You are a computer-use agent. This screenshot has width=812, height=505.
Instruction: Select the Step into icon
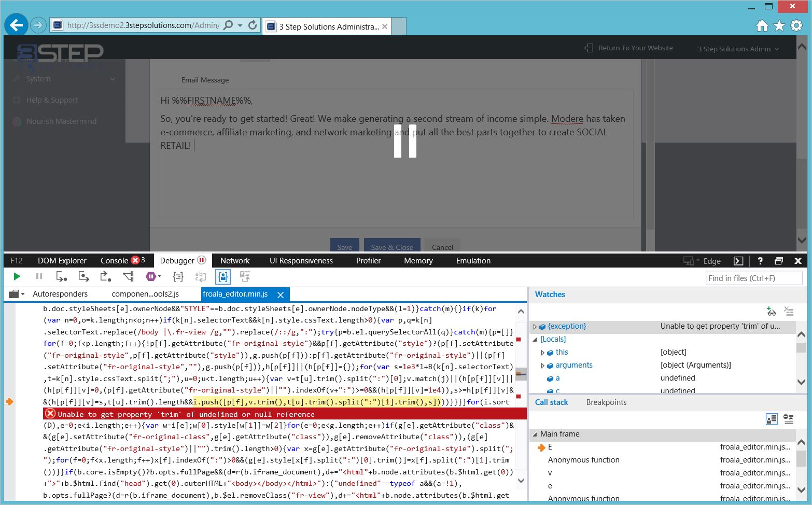tap(61, 276)
